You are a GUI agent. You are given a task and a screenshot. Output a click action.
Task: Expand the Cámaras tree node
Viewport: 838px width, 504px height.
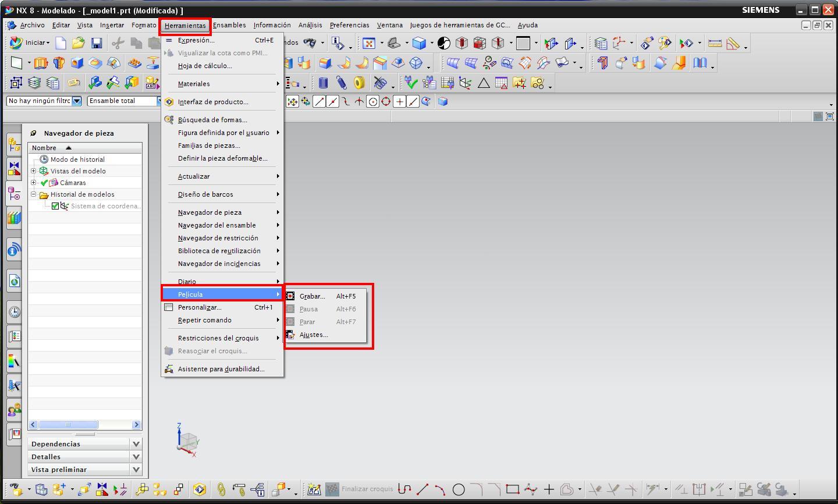(x=33, y=183)
